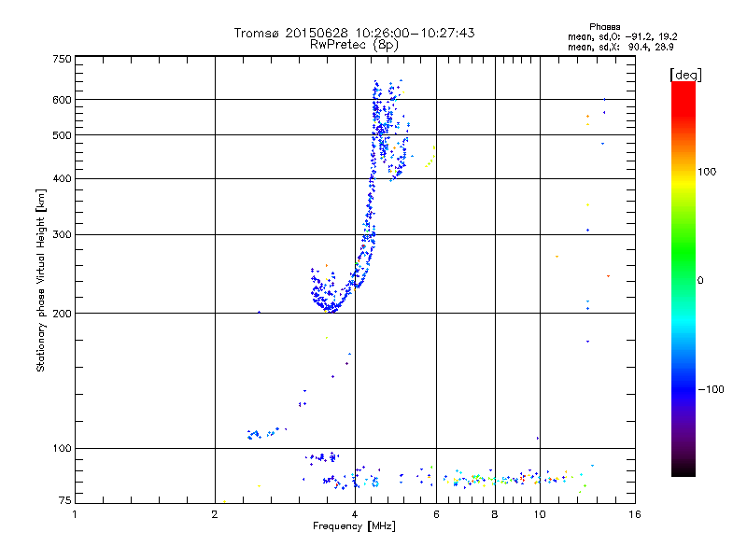Click the 400 km y-axis tick label
The height and width of the screenshot is (560, 747).
tap(62, 178)
